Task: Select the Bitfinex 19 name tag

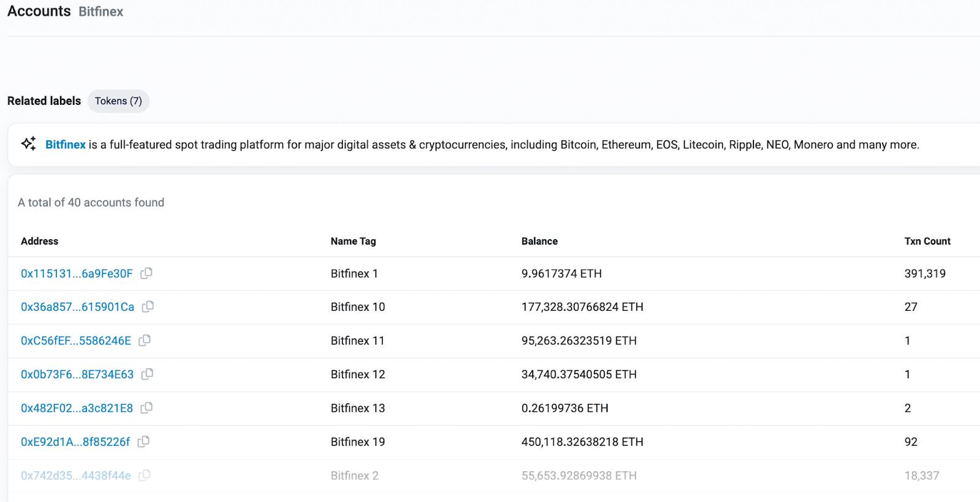Action: [x=358, y=441]
